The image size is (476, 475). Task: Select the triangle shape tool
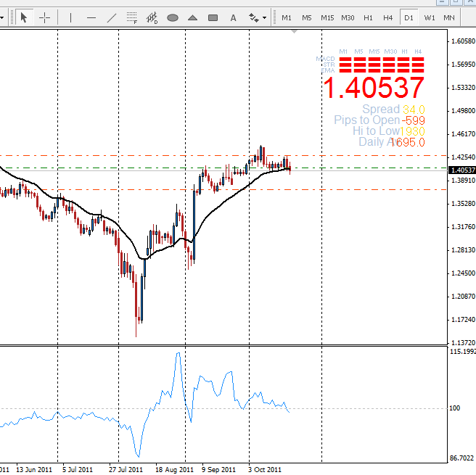tap(193, 17)
